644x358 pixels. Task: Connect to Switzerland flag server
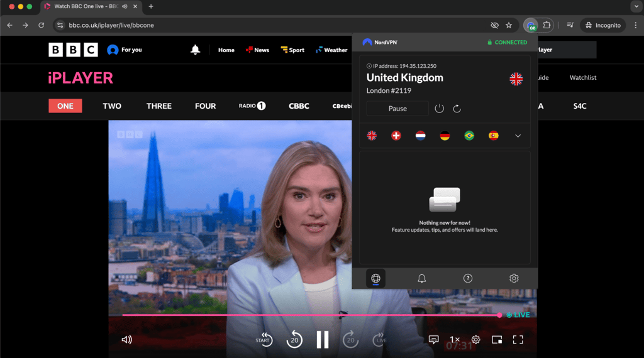click(396, 135)
